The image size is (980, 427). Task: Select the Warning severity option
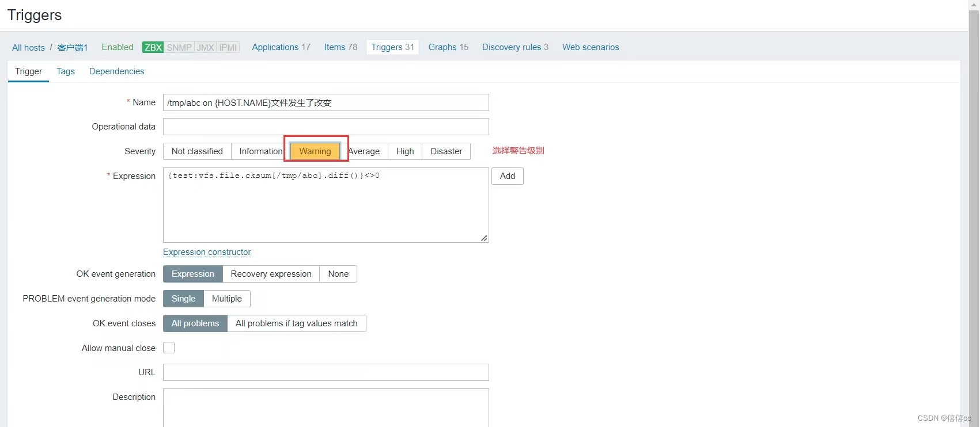pyautogui.click(x=315, y=151)
